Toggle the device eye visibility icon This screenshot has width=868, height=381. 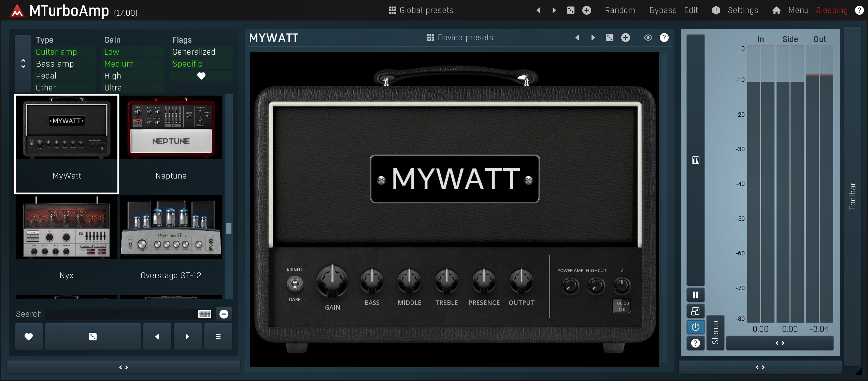pyautogui.click(x=648, y=38)
